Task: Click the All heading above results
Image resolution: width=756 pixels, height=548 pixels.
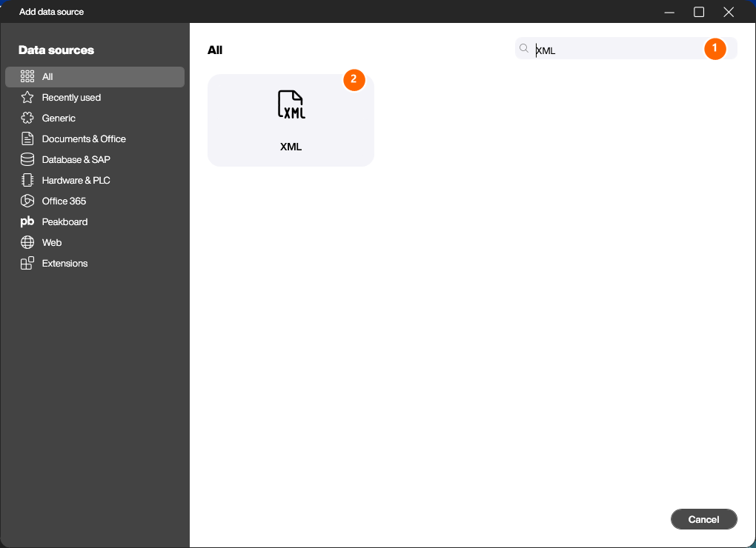Action: [215, 50]
